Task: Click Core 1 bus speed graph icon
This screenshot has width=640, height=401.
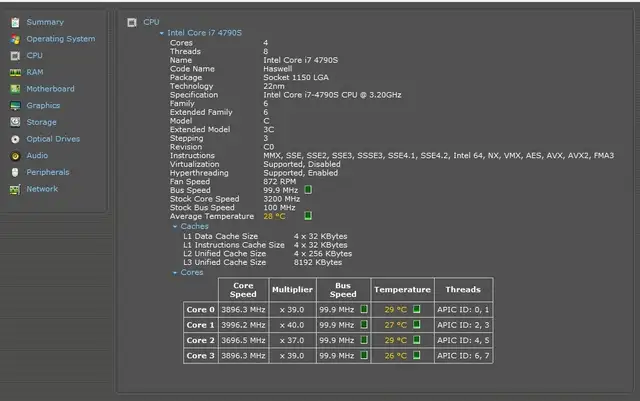Action: point(364,325)
